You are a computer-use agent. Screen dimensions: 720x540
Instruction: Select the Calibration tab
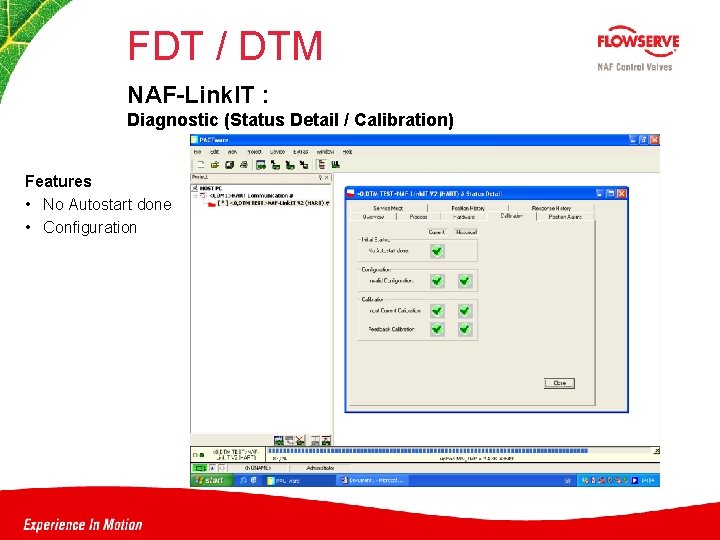(512, 216)
